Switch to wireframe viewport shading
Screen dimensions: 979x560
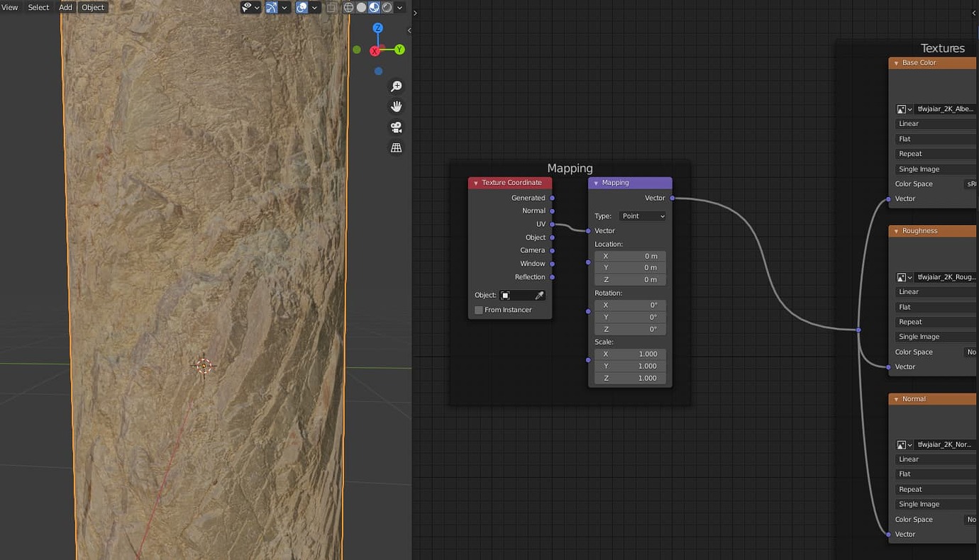349,7
